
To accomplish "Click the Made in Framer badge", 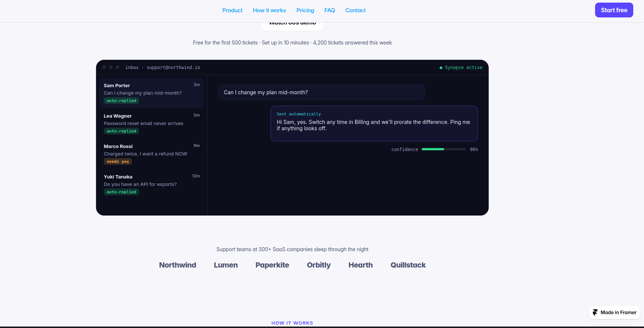I will [615, 312].
